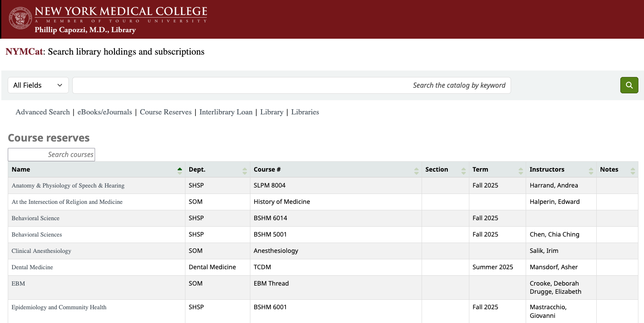Open Anatomy & Physiology of Speech & Hearing course
The height and width of the screenshot is (323, 644).
click(68, 186)
